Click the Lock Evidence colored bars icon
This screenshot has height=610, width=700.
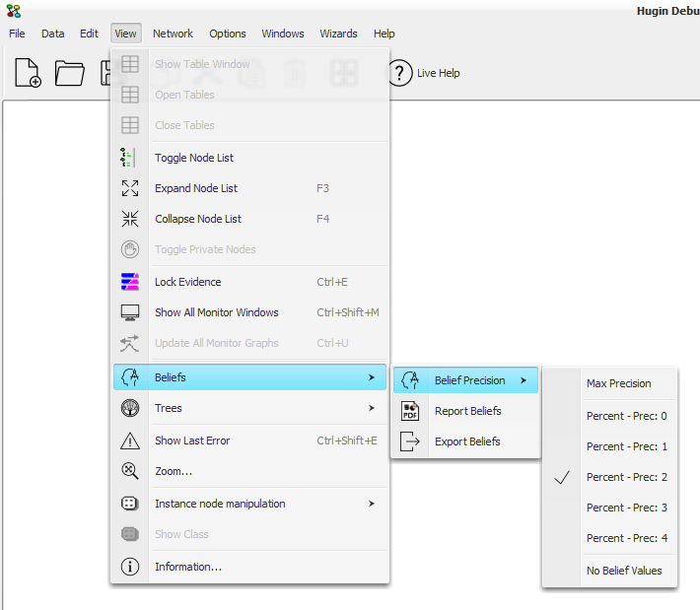click(130, 282)
